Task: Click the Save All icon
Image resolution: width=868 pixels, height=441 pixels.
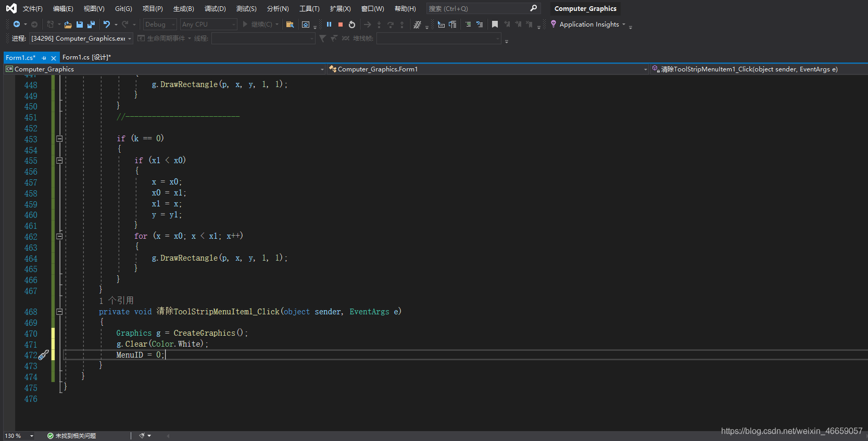Action: [x=91, y=24]
